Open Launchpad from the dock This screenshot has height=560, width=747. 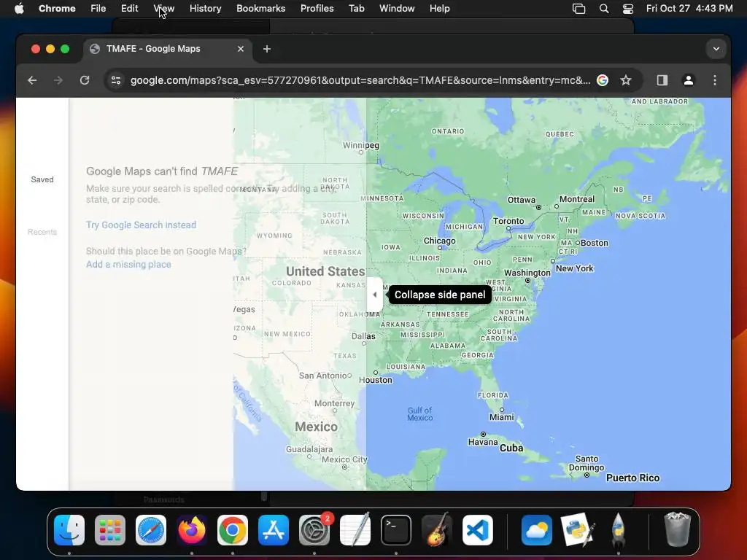110,530
